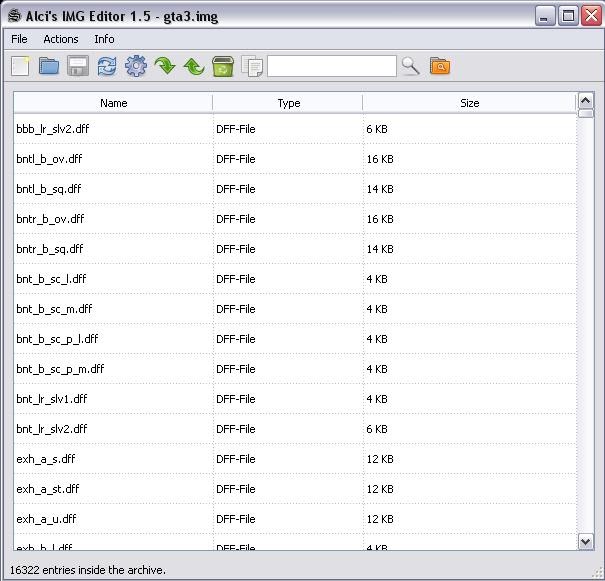
Task: Click the status bar entries count text
Action: pyautogui.click(x=87, y=570)
